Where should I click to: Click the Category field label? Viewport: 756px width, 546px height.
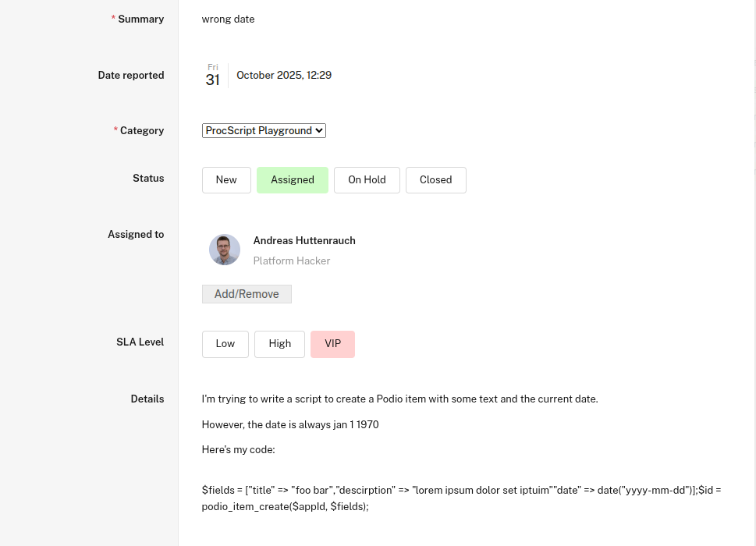tap(141, 131)
